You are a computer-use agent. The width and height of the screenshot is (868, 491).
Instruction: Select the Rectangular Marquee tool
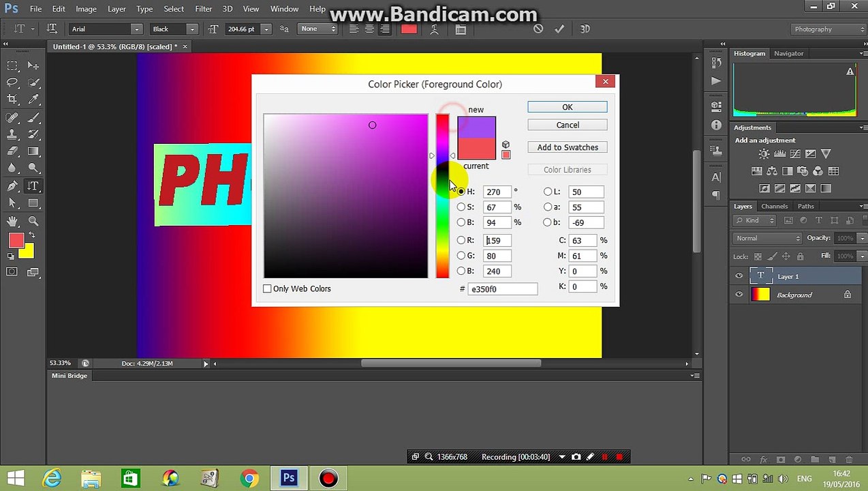pos(12,65)
